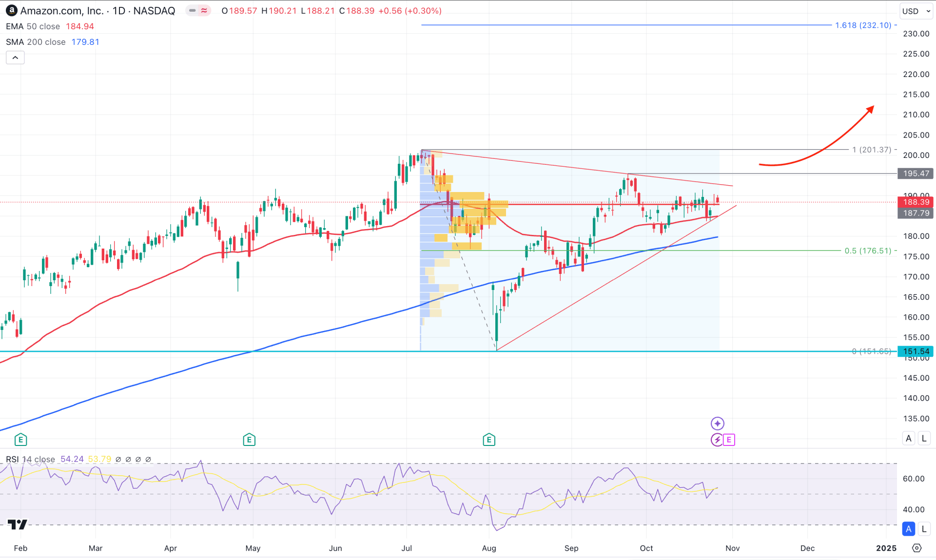Click the change value +0.56 (+0.30%)
936x560 pixels.
point(409,11)
